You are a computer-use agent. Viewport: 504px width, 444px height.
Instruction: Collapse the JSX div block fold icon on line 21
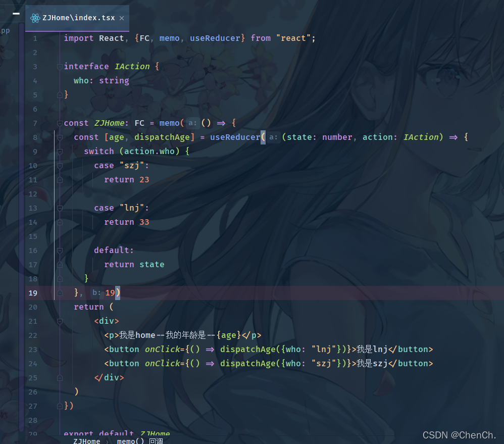pos(60,321)
